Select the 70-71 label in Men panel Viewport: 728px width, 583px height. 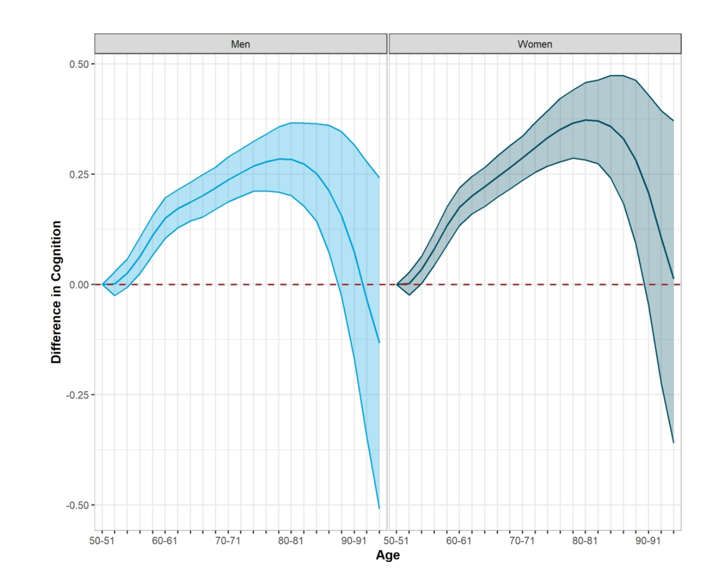tap(228, 541)
